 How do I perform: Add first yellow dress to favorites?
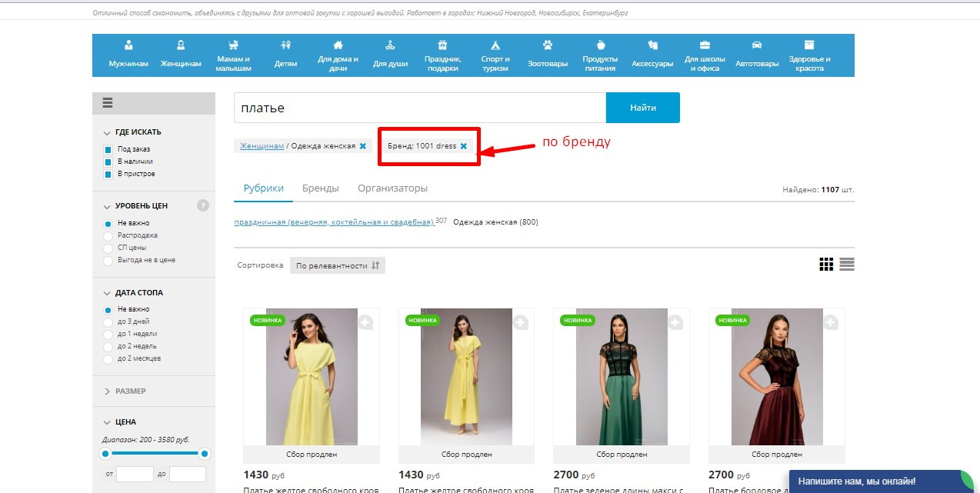click(x=365, y=322)
